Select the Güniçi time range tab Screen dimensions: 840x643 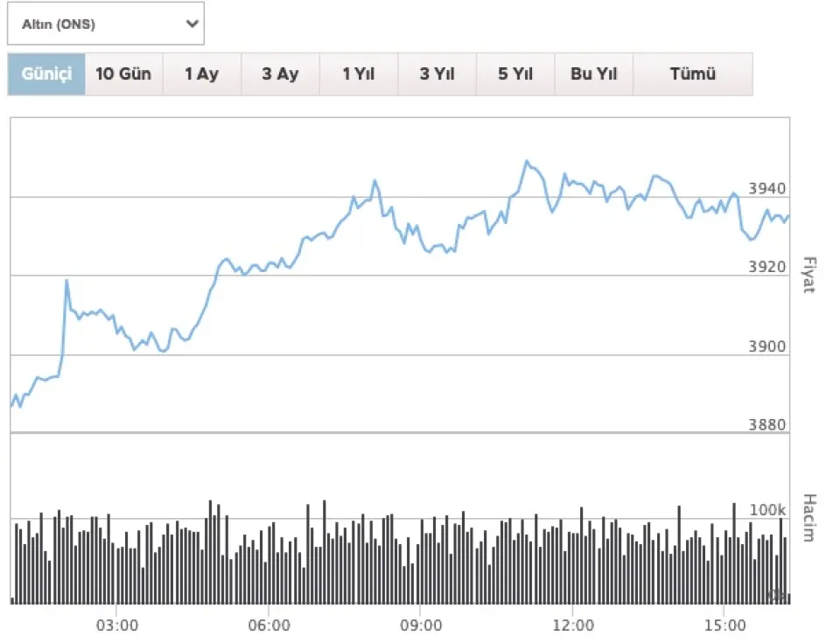pos(46,74)
